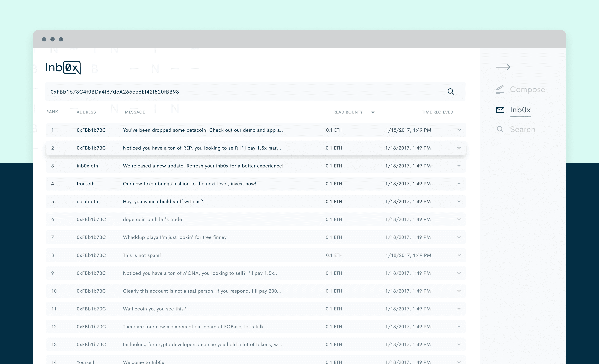Expand the Whaddup playa message chevron
The height and width of the screenshot is (364, 599).
tap(459, 237)
